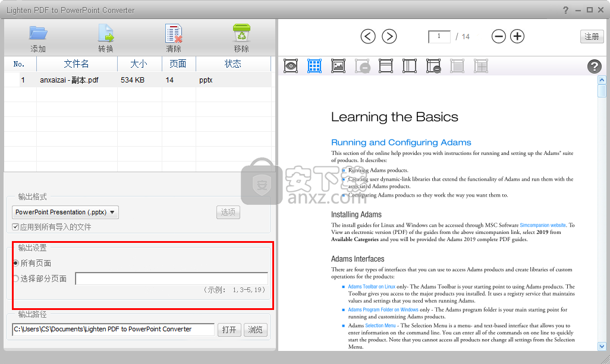Click the 状态 column header
610x364 pixels.
(233, 64)
